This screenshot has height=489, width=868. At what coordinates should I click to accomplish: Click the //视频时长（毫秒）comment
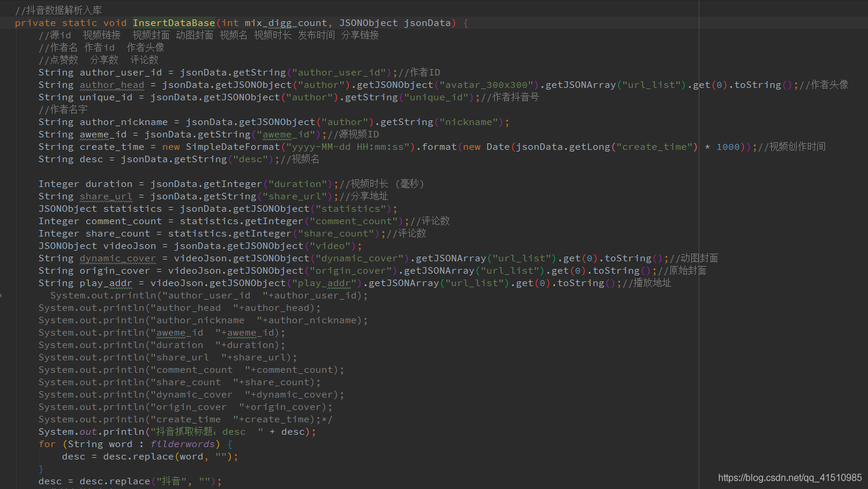coord(382,184)
